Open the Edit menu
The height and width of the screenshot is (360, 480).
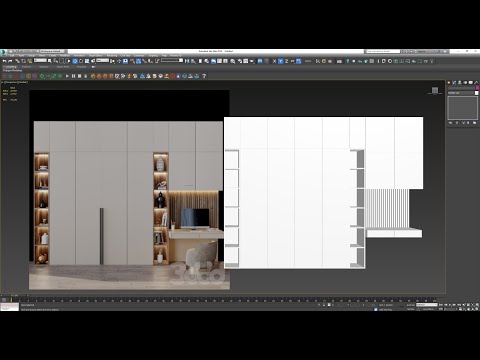12,55
